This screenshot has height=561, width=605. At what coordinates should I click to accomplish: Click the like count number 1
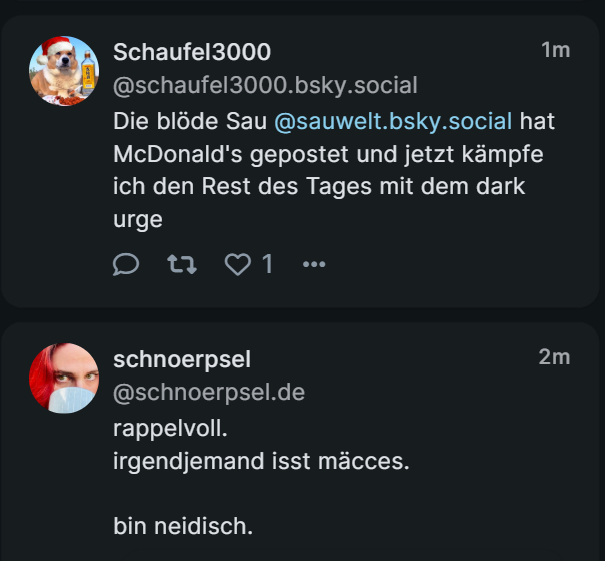tap(267, 264)
